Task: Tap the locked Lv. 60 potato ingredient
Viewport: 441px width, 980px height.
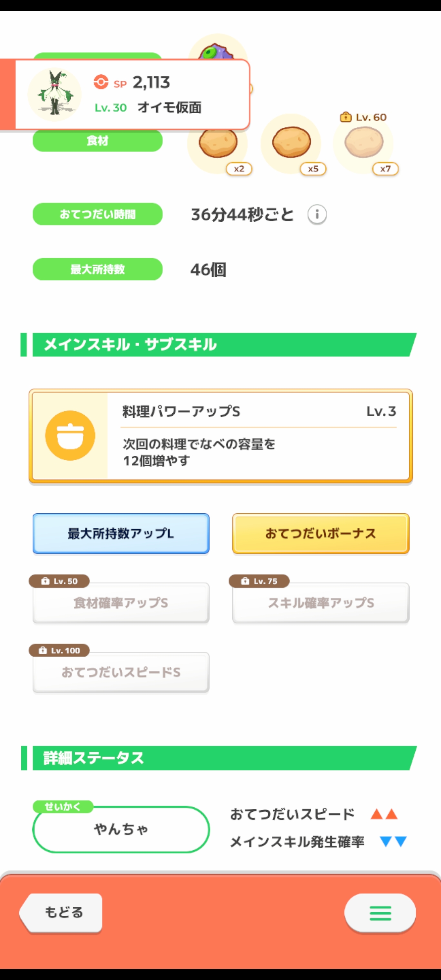Action: click(x=364, y=143)
